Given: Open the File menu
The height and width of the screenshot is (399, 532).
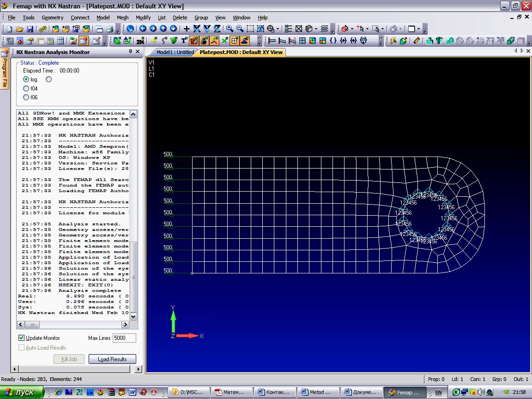Looking at the screenshot, I should [12, 18].
